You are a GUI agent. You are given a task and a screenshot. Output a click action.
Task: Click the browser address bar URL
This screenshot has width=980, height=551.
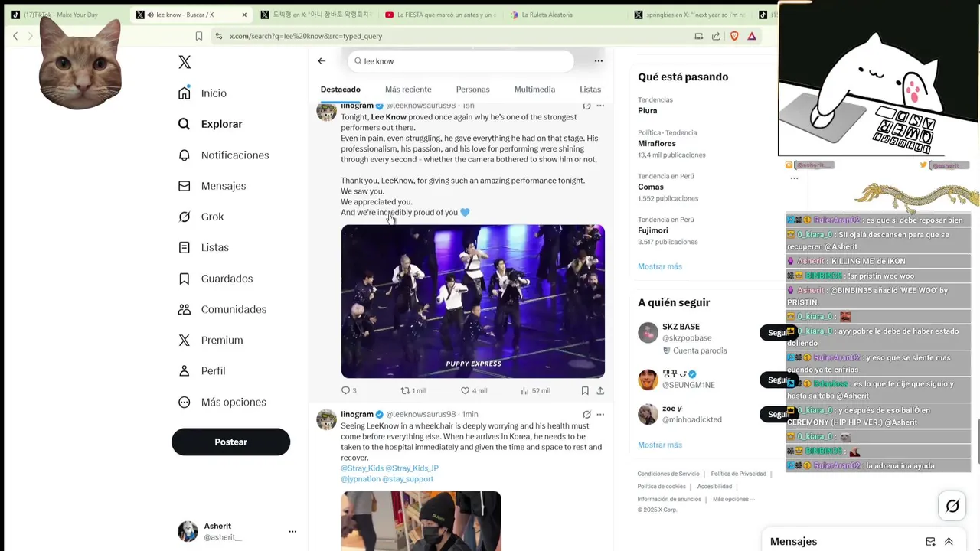click(306, 36)
